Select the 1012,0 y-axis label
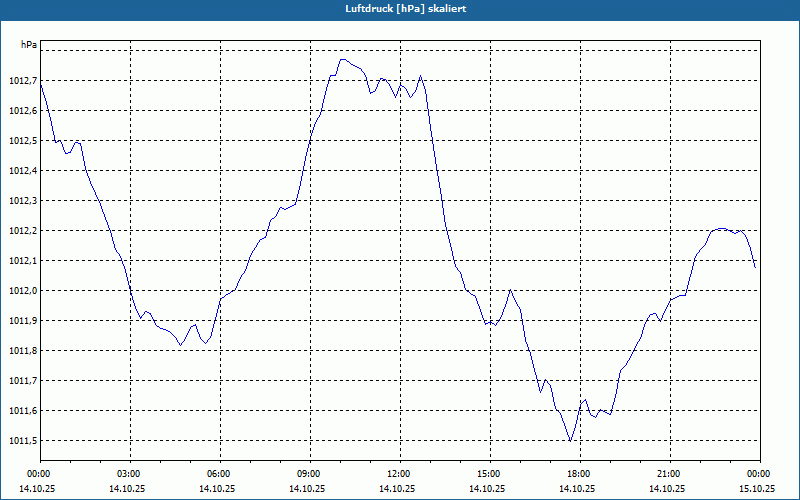The height and width of the screenshot is (500, 800). tap(23, 291)
